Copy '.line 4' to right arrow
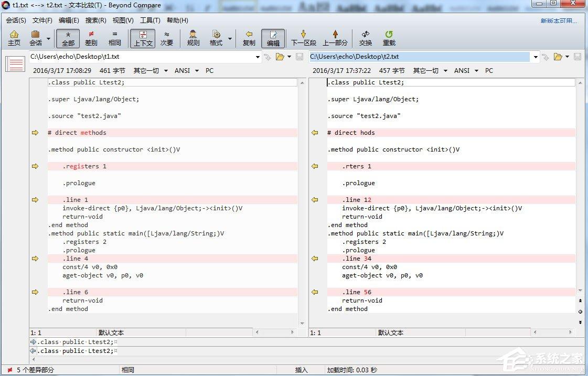Viewport: 588px width, 376px height. [35, 259]
